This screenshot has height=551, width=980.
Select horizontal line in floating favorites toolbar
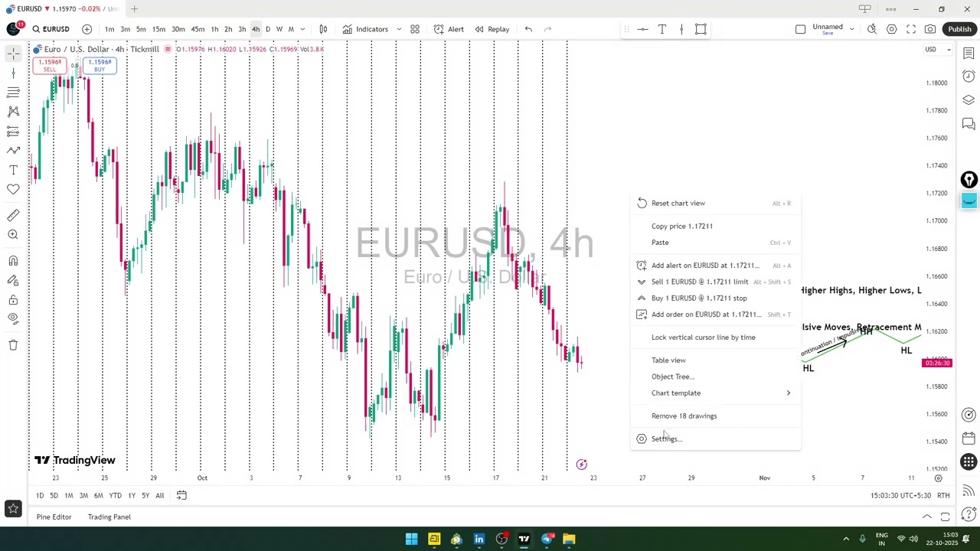pyautogui.click(x=642, y=29)
